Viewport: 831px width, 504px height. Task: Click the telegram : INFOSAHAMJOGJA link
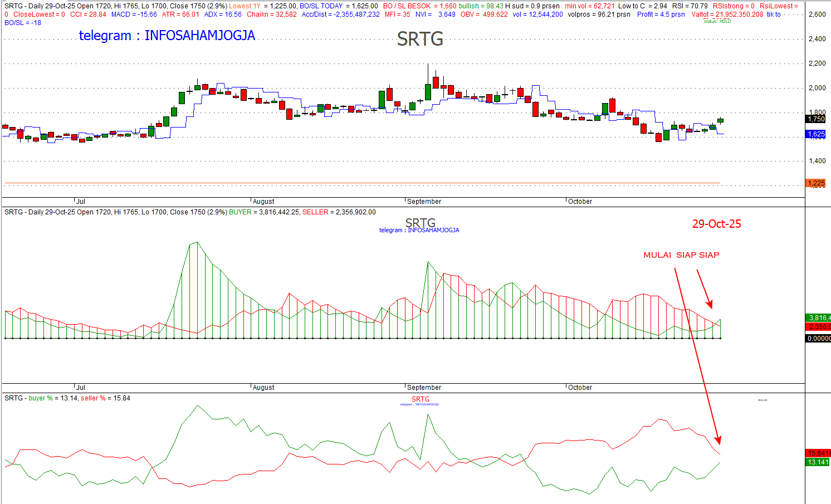click(167, 36)
